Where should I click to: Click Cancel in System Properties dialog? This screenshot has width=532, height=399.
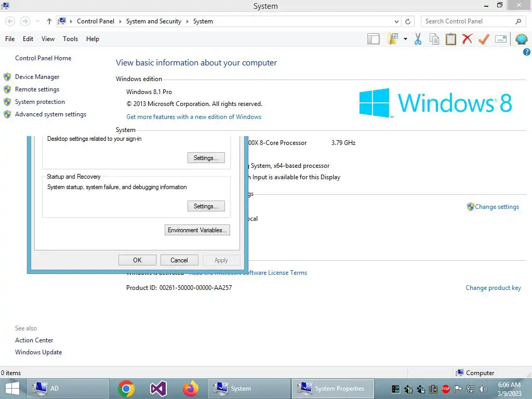tap(179, 260)
